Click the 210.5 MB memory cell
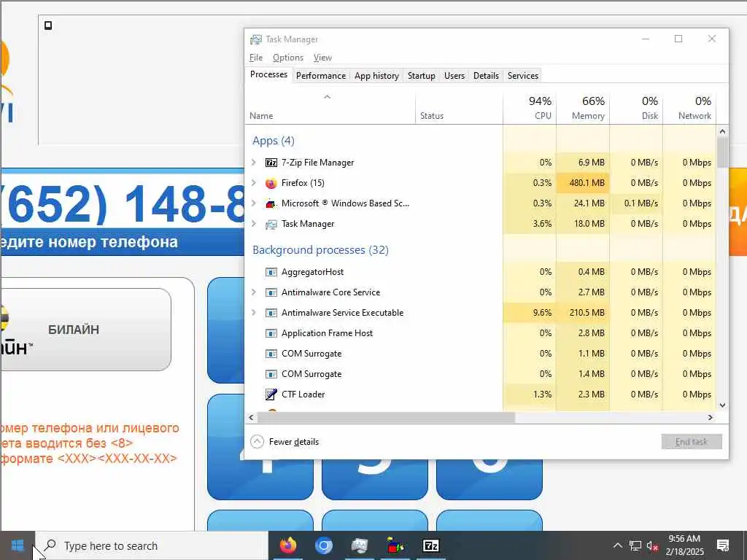Viewport: 747px width, 560px height. point(583,314)
